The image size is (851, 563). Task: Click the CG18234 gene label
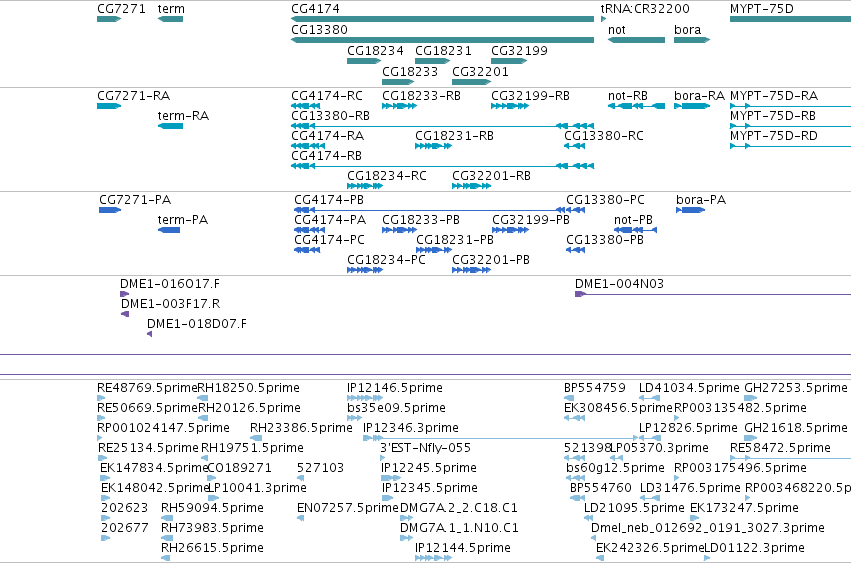(x=375, y=50)
